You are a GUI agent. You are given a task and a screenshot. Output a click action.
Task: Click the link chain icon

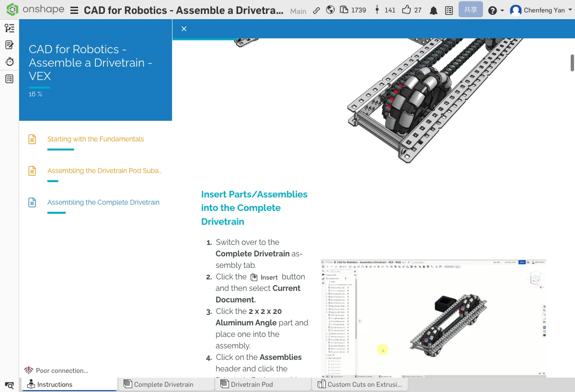[316, 10]
